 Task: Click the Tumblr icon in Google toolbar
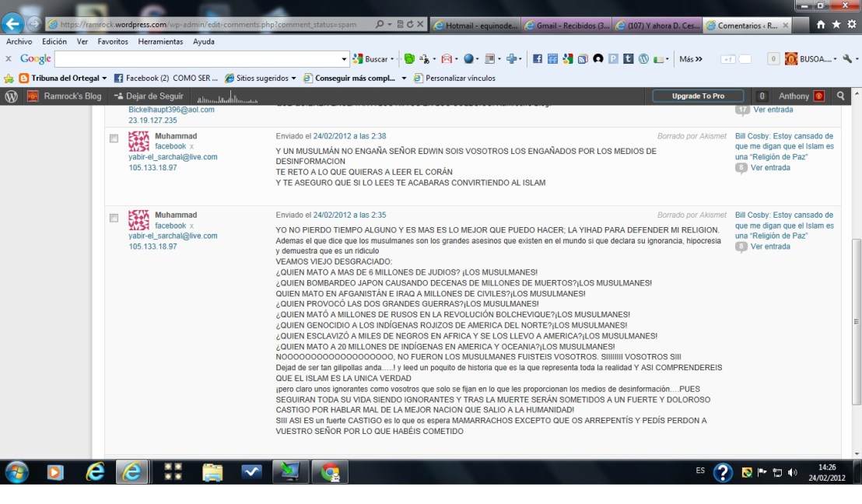point(628,59)
